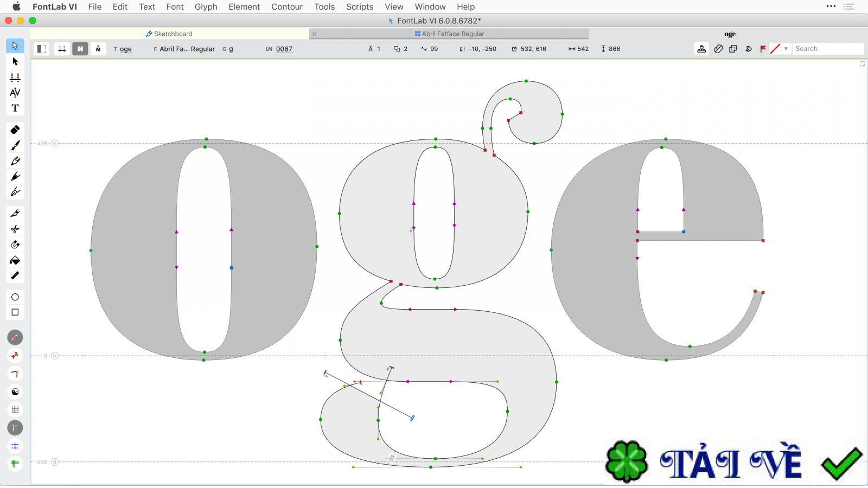868x488 pixels.
Task: Select the Fill tool
Action: [15, 260]
